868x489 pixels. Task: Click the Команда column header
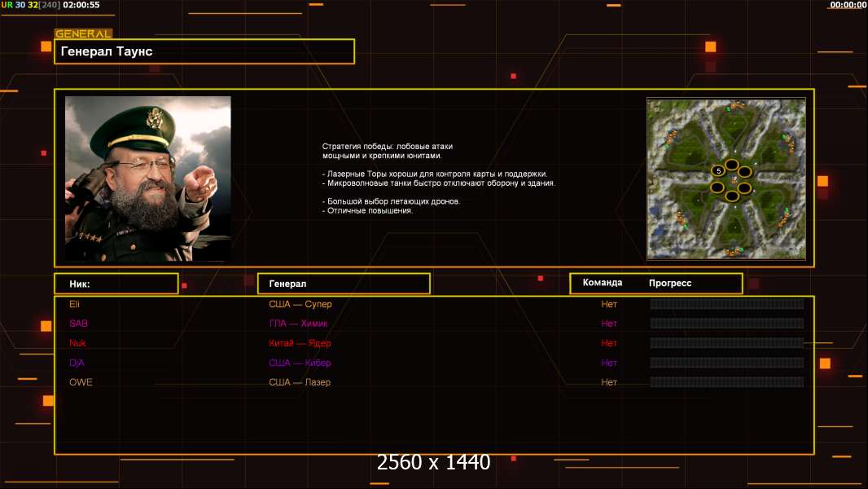tap(603, 283)
